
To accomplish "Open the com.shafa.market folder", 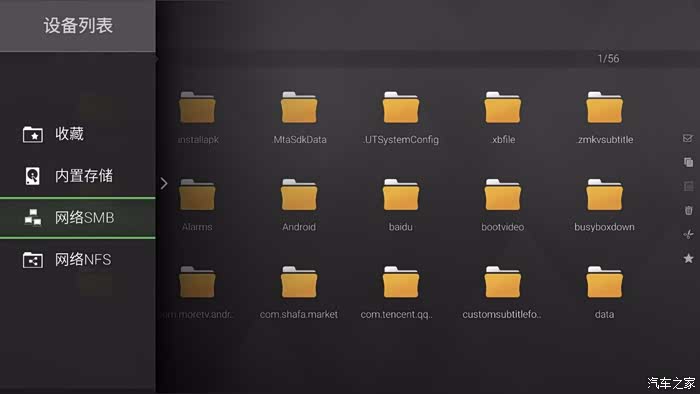I will [299, 293].
